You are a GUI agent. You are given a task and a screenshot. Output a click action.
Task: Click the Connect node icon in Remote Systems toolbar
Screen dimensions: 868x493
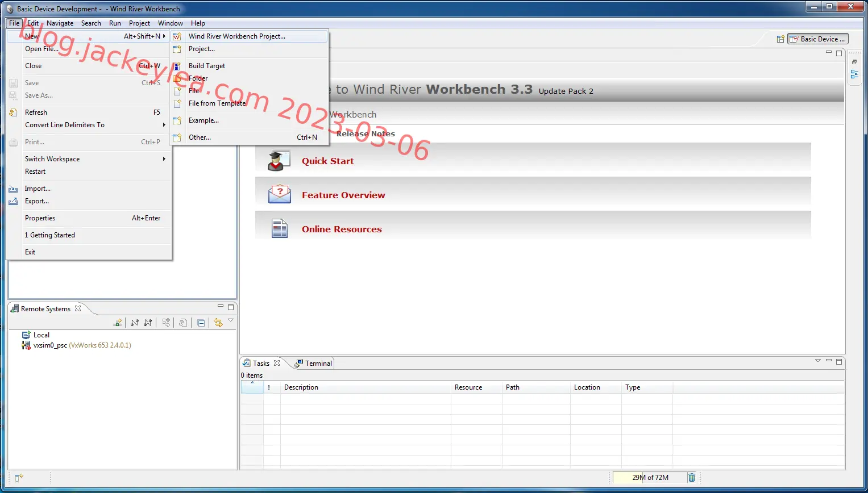pyautogui.click(x=135, y=323)
